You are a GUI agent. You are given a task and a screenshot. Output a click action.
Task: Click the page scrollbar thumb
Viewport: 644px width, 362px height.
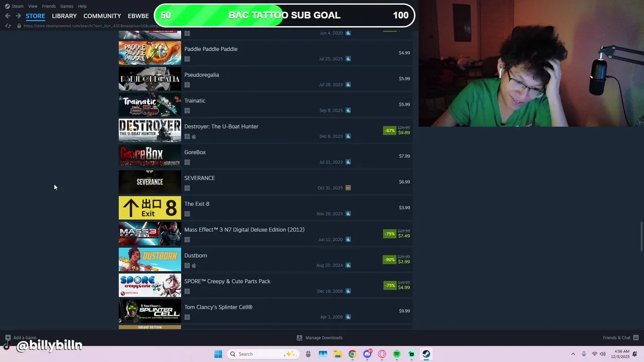(x=641, y=236)
